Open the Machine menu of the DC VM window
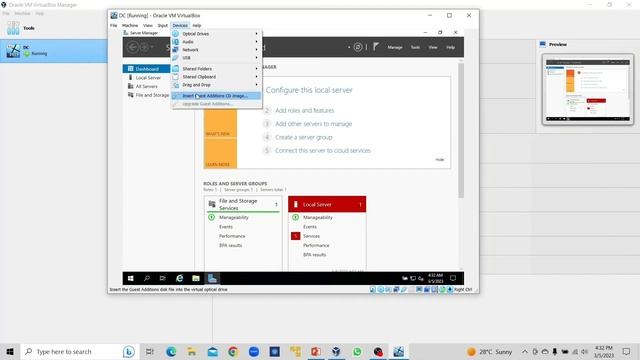Image resolution: width=640 pixels, height=360 pixels. (130, 25)
